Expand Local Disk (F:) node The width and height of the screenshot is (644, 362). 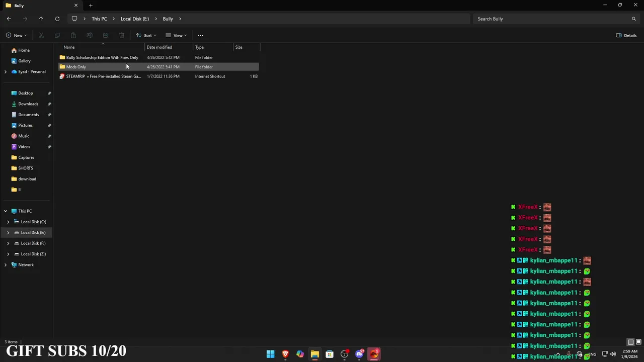[x=8, y=243]
